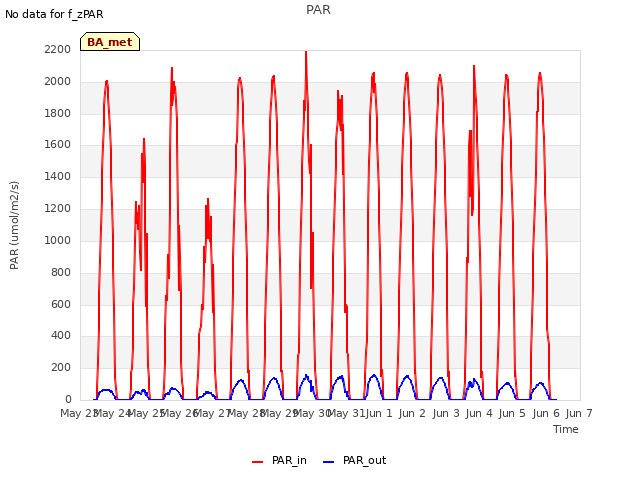This screenshot has height=480, width=640.
Task: Click the 400 y-axis tick label
Action: tap(61, 336)
